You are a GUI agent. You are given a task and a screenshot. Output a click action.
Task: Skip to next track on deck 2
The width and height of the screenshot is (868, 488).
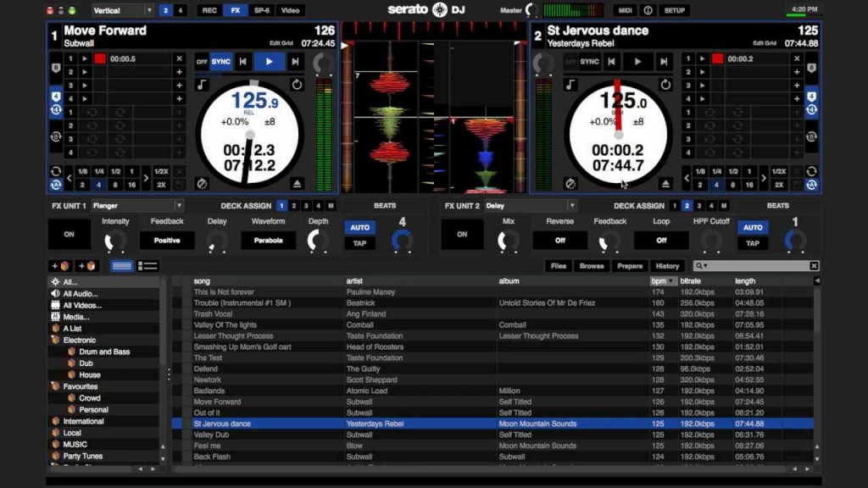click(x=663, y=61)
